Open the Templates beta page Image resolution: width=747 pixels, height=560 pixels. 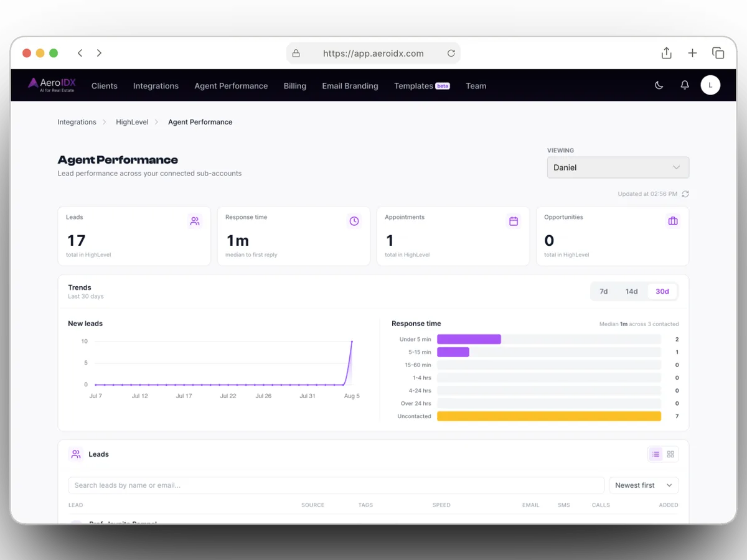point(422,86)
